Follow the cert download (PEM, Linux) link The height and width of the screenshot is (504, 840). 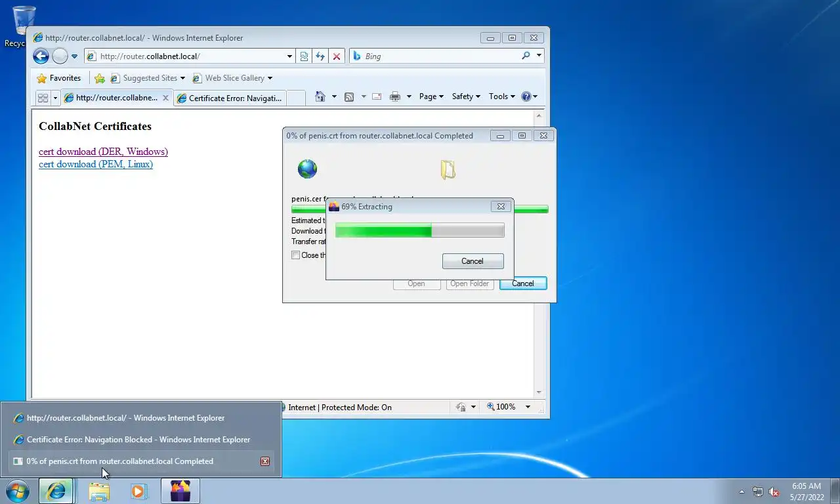pyautogui.click(x=96, y=164)
